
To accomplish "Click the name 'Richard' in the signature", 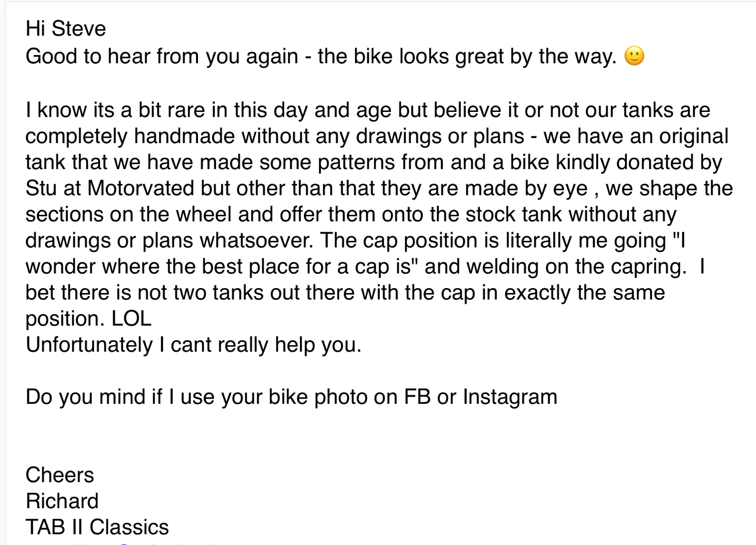I will pos(62,501).
